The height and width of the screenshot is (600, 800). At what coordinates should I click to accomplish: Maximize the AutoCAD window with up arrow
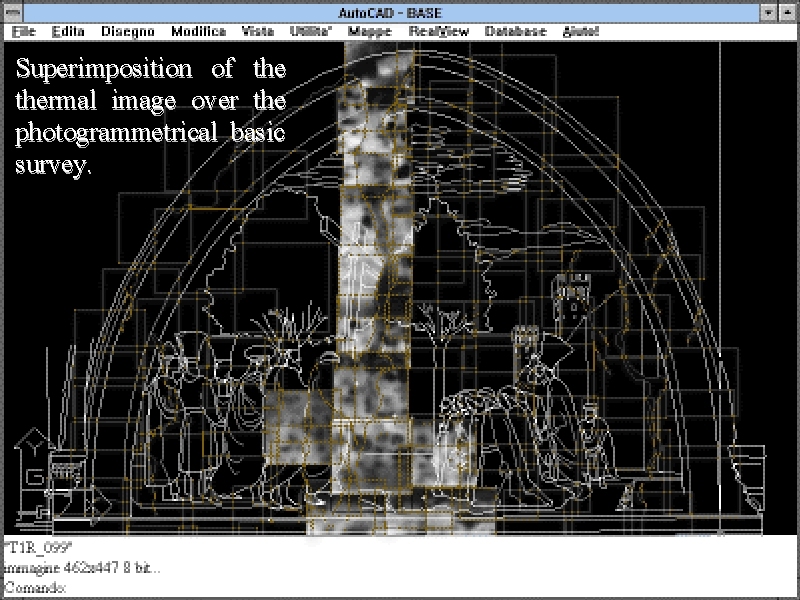click(x=787, y=13)
